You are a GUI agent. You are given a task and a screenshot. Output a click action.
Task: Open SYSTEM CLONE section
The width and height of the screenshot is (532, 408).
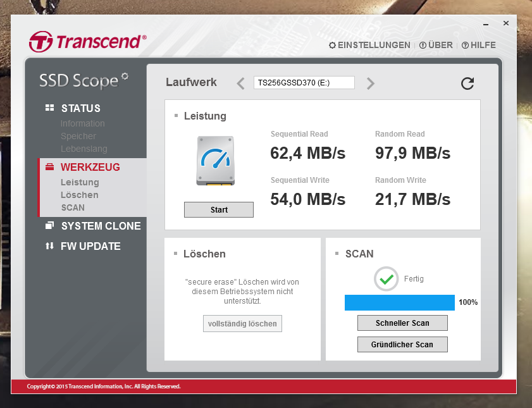click(101, 226)
